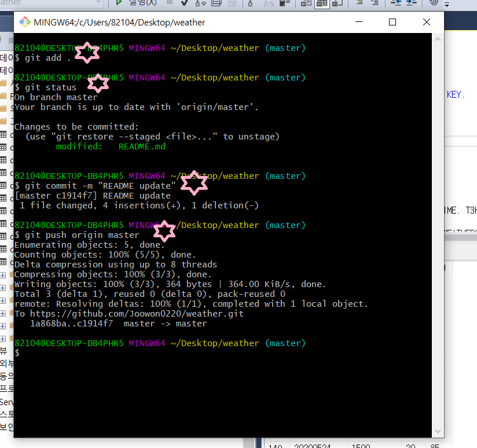The height and width of the screenshot is (448, 477).
Task: Click the empty '$' prompt at bottom
Action: (x=17, y=353)
